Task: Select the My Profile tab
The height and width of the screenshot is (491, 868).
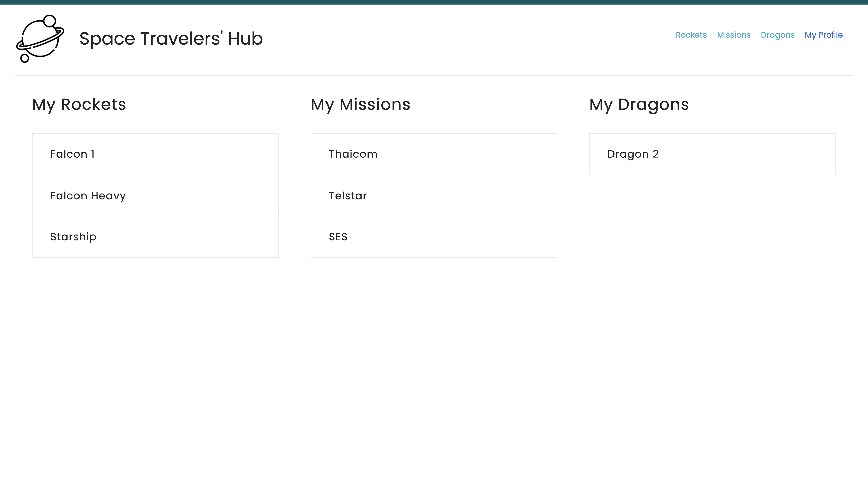Action: (824, 35)
